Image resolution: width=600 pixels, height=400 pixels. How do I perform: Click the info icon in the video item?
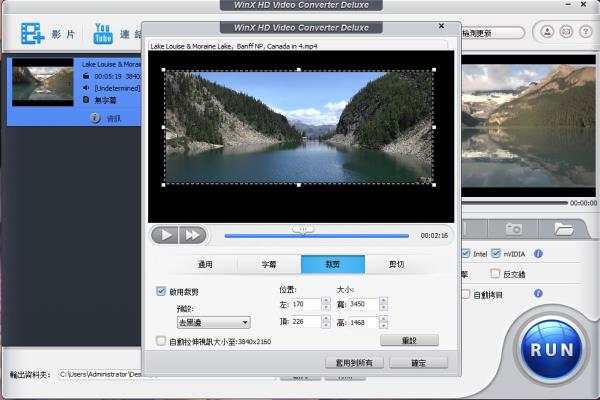coord(95,118)
